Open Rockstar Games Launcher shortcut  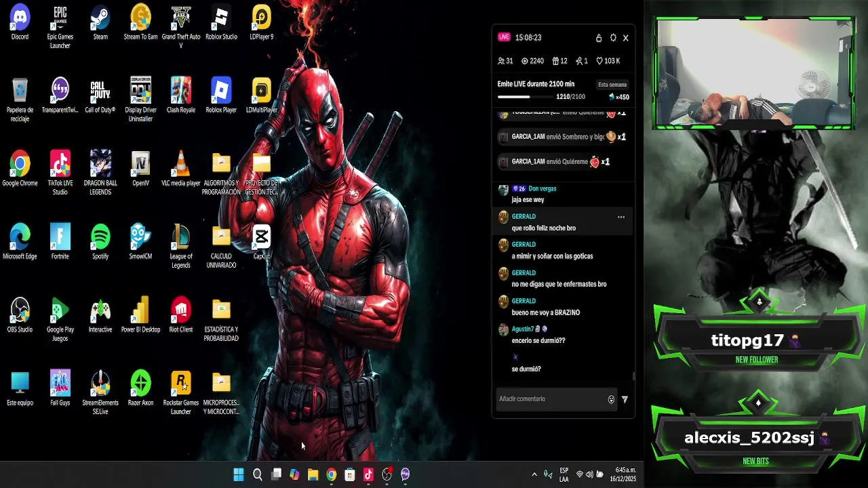point(180,393)
